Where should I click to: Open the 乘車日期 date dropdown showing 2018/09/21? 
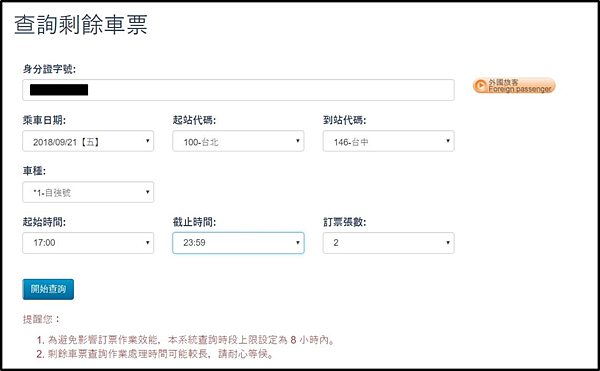tap(88, 141)
